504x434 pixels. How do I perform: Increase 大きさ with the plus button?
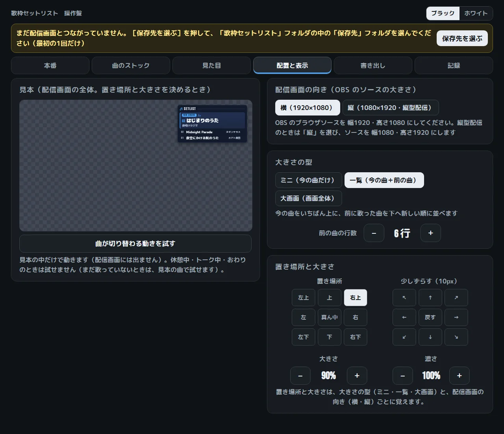point(357,376)
